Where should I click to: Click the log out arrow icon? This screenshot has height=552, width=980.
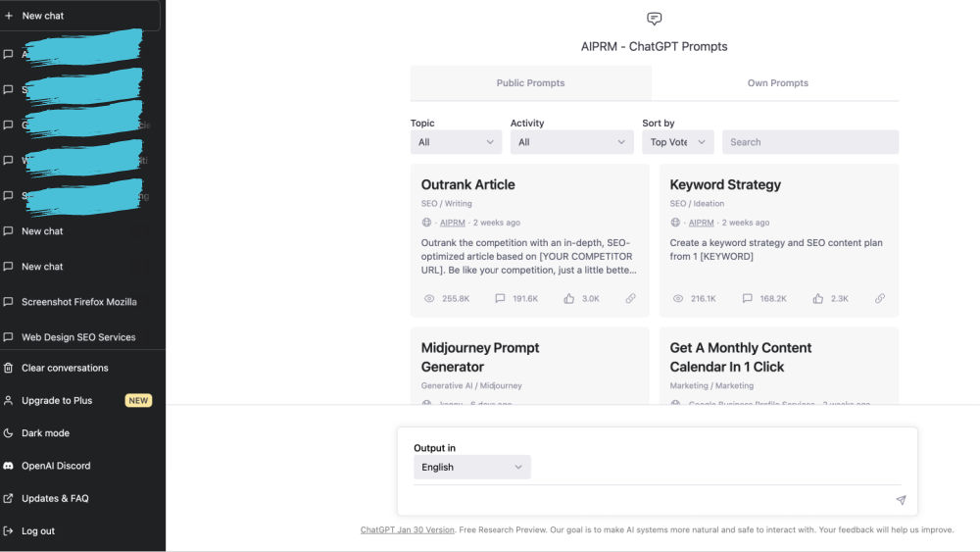point(8,530)
